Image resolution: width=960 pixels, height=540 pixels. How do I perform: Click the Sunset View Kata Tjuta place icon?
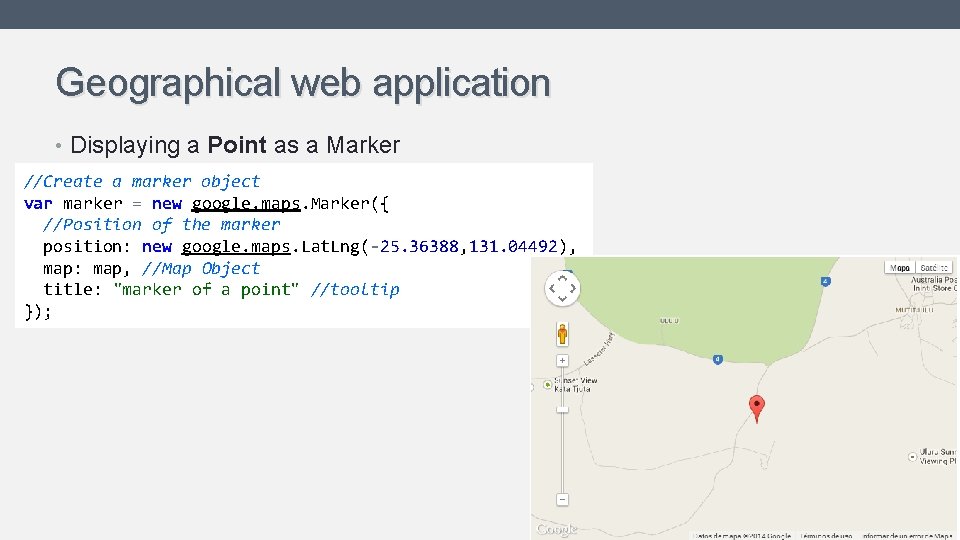pyautogui.click(x=547, y=384)
